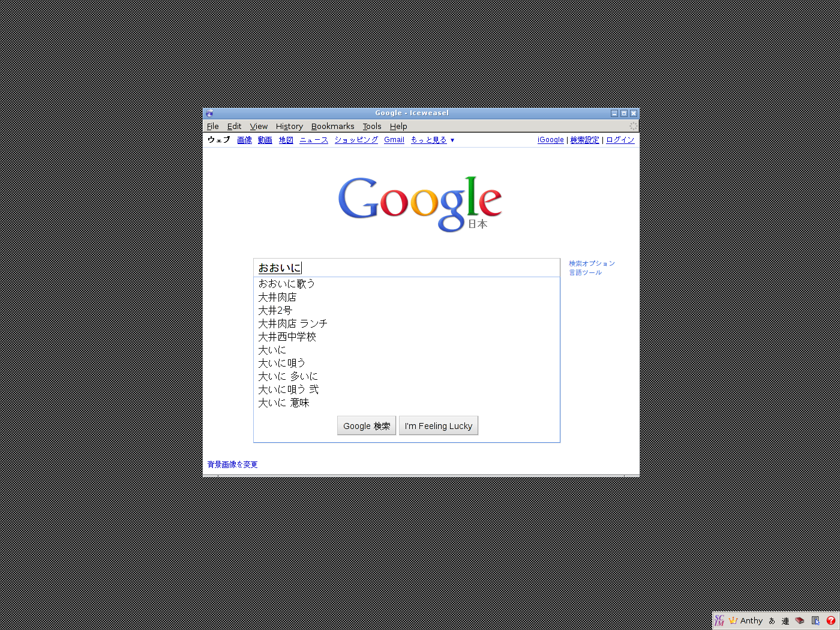Image resolution: width=840 pixels, height=630 pixels.
Task: Open the SCIM setup menu icon
Action: tap(815, 620)
